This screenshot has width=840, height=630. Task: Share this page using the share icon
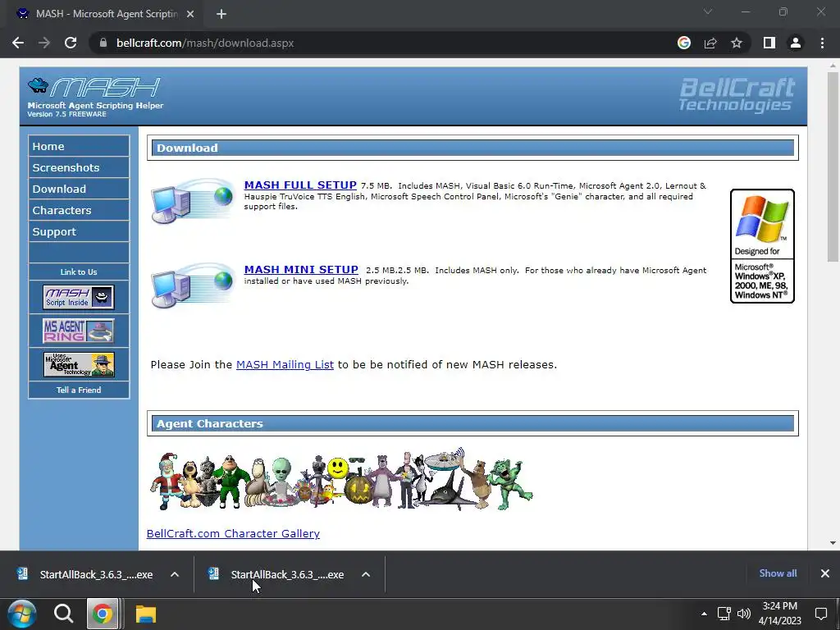click(710, 43)
